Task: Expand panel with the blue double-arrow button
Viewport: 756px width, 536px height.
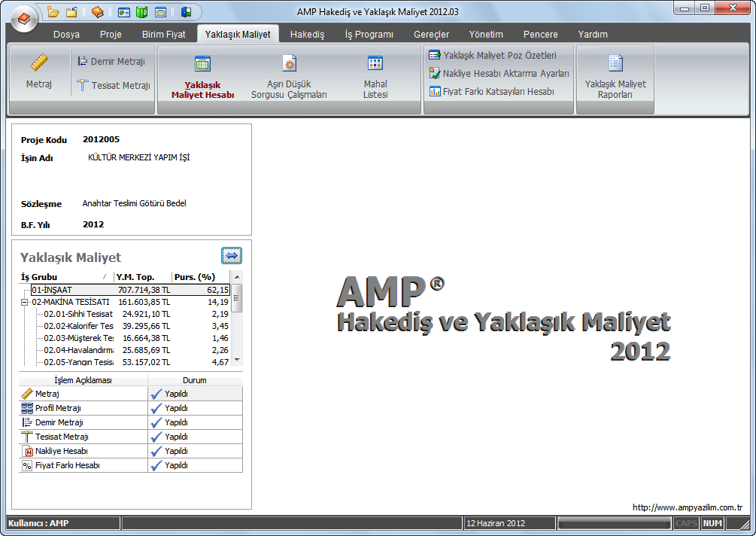Action: (x=232, y=256)
